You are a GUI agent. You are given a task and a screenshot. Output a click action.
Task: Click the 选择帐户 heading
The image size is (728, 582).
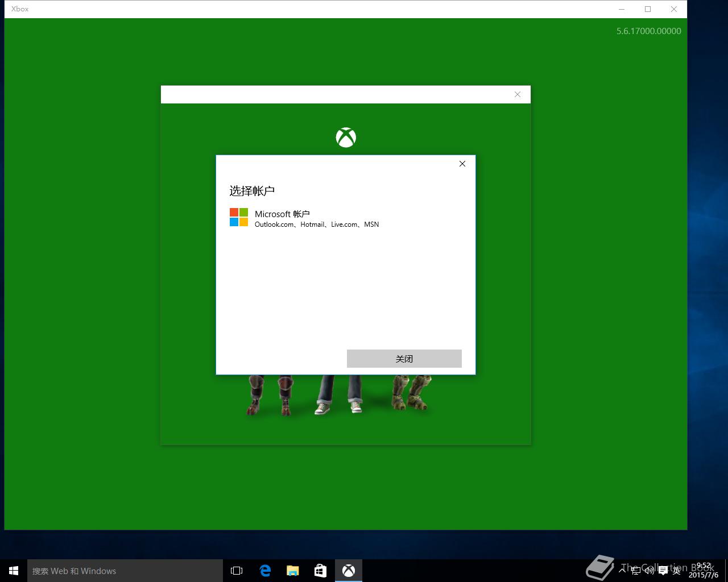tap(252, 191)
